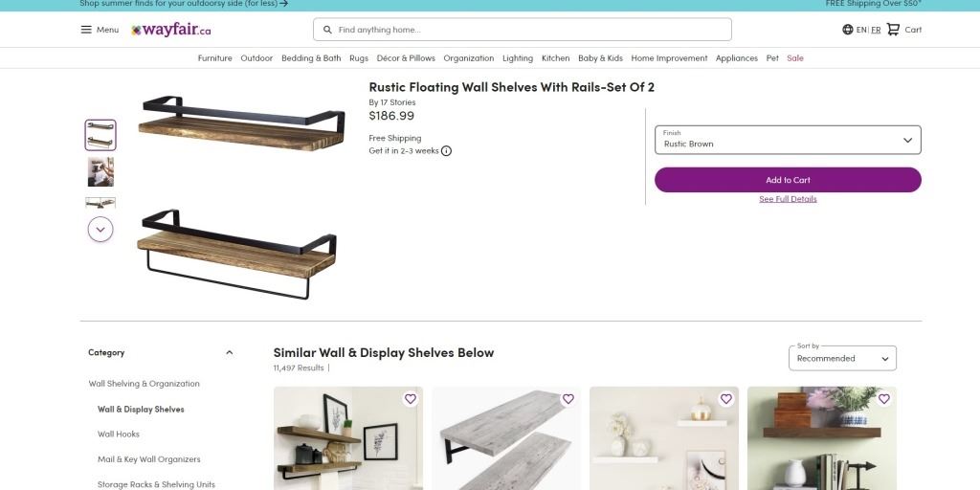Favorite the first similar shelf product
This screenshot has height=490, width=980.
(410, 399)
